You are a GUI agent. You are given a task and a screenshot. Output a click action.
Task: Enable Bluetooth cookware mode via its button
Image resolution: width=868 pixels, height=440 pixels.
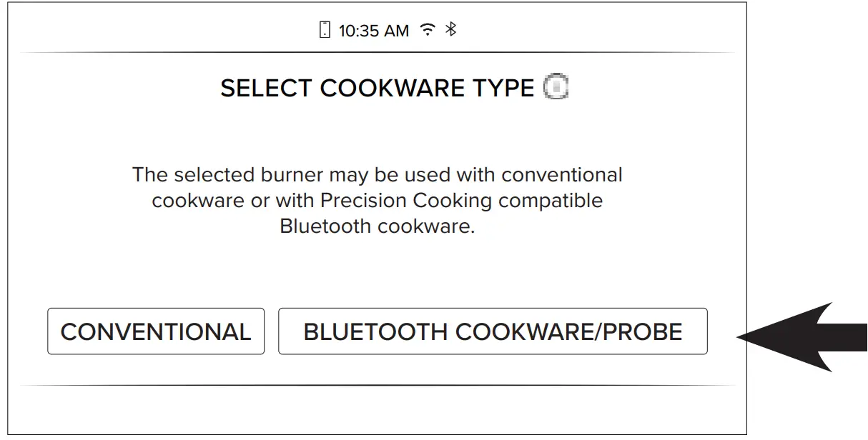pos(493,331)
